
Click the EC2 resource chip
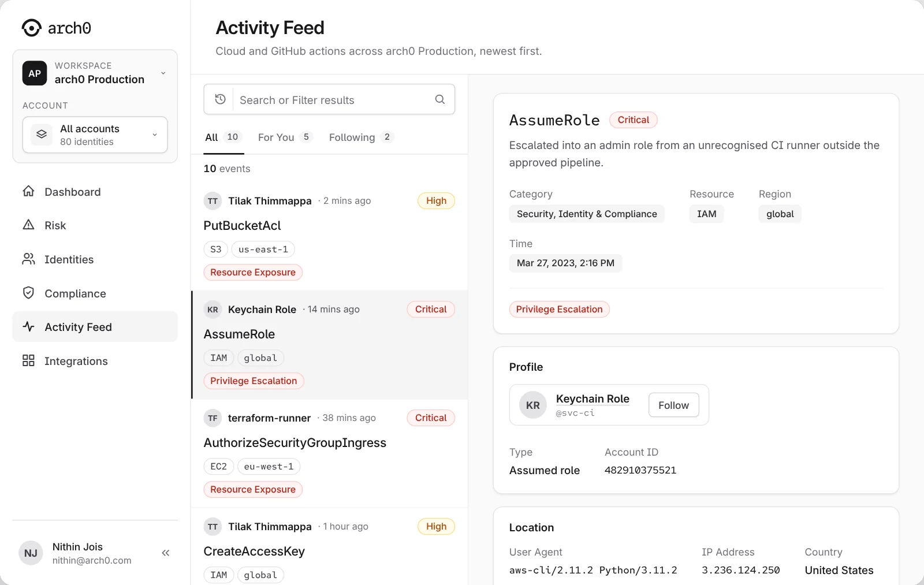click(219, 467)
